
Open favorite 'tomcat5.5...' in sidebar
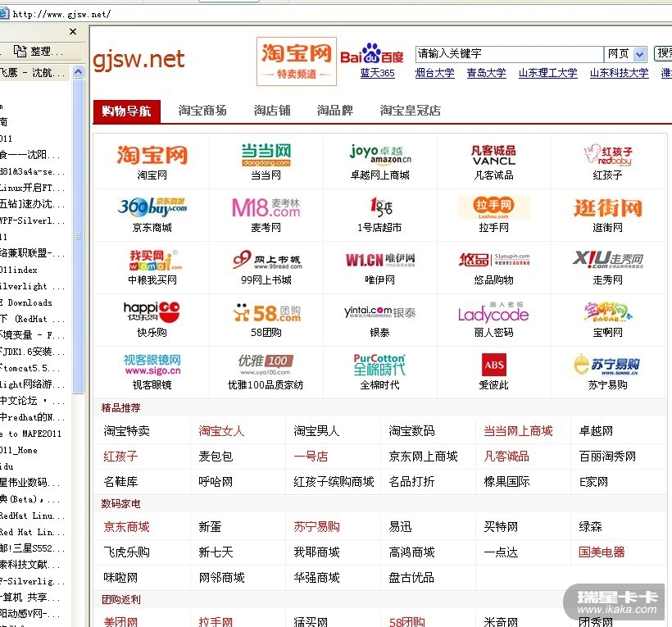(x=30, y=368)
